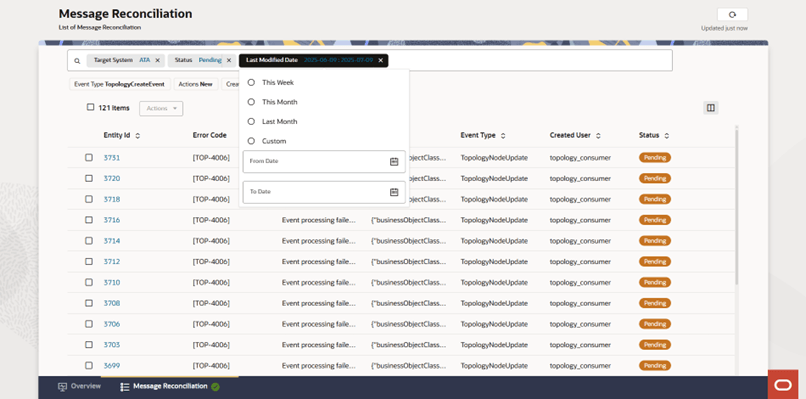Sort by Status column
The image size is (806, 399).
click(667, 136)
